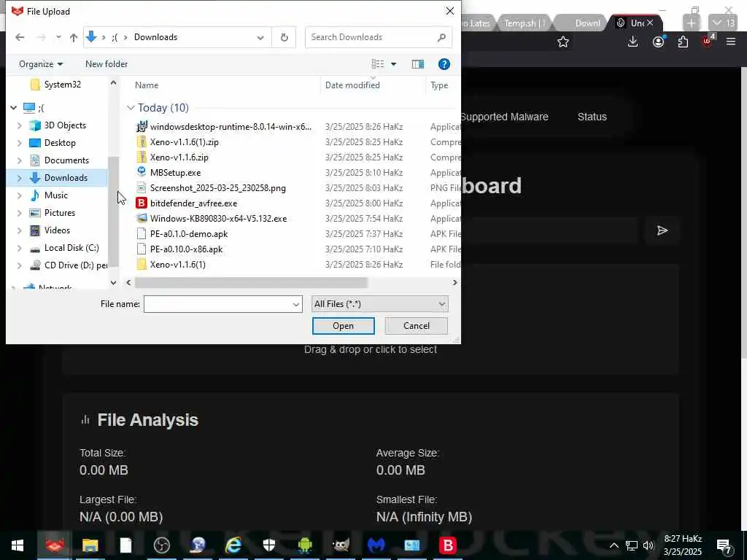Open File Explorer from the taskbar
Viewport: 747px width, 560px height.
point(90,545)
